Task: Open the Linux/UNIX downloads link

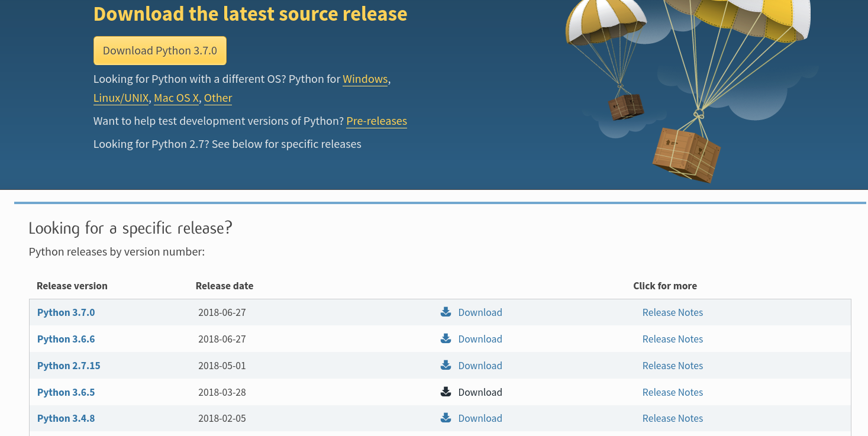Action: point(121,98)
